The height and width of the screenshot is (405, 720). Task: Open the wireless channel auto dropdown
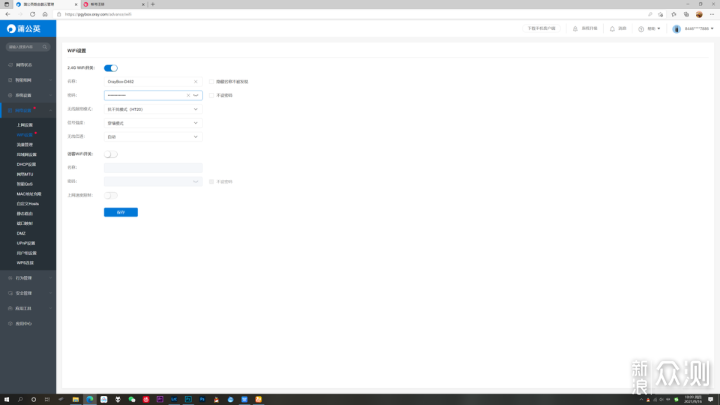click(x=153, y=137)
